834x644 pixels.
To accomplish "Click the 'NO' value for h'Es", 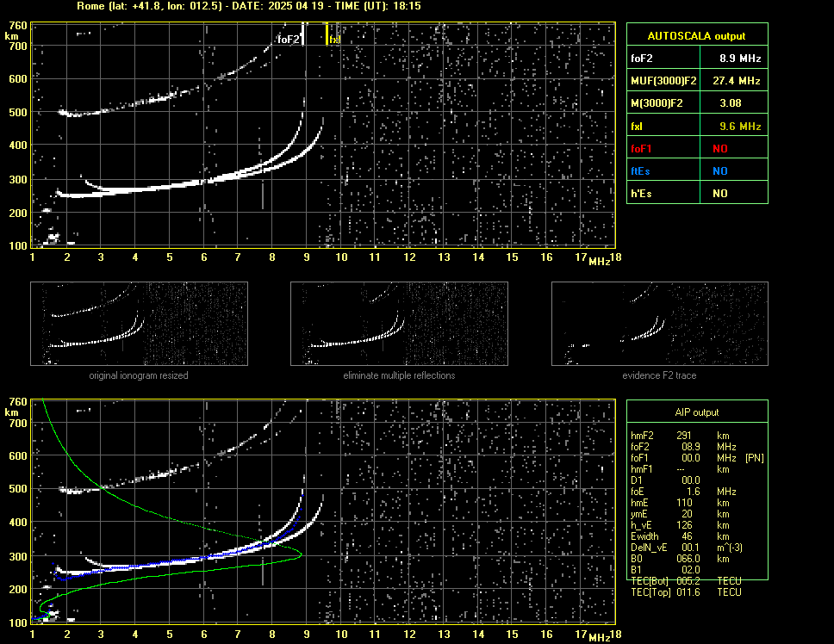I will pyautogui.click(x=734, y=193).
